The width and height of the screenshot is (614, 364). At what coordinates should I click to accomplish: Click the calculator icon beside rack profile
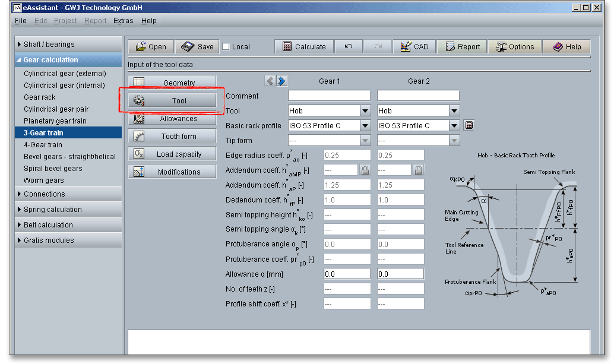point(469,125)
